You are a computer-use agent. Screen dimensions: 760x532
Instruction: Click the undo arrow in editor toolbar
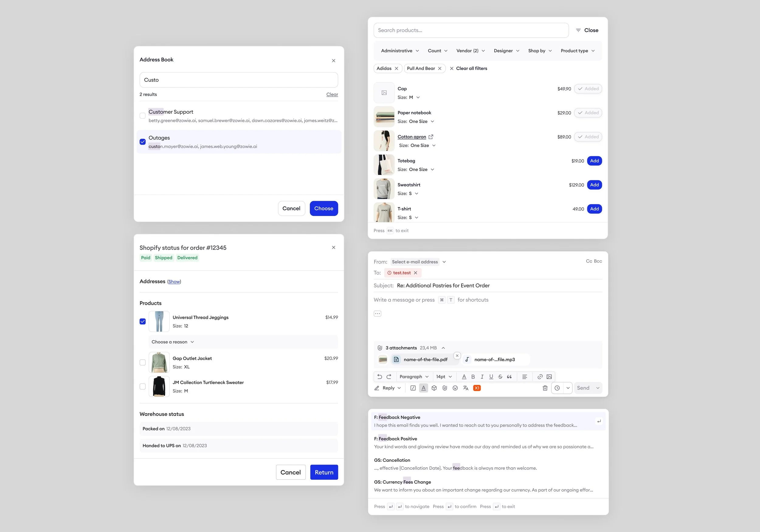pos(380,376)
